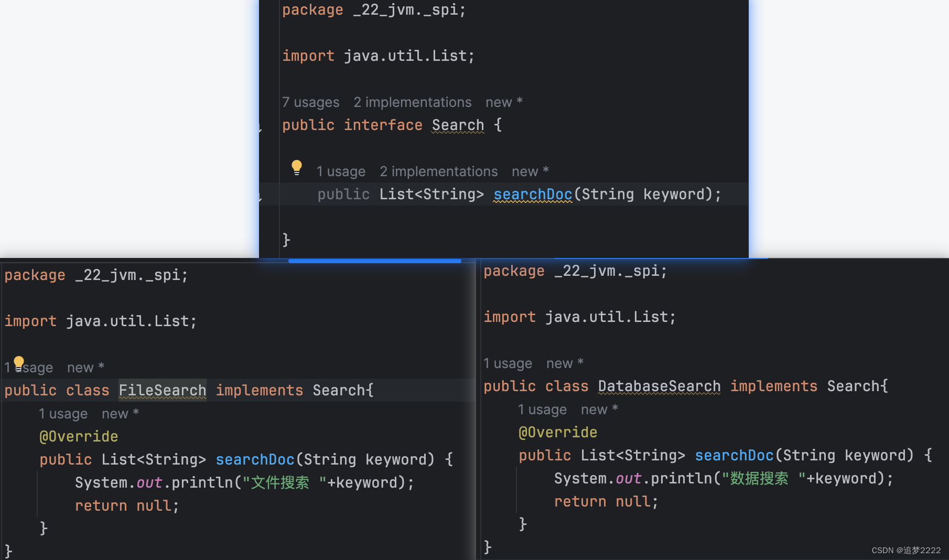This screenshot has width=949, height=560.
Task: Click 'import java.util.List;' in FileSearch editor
Action: [101, 321]
